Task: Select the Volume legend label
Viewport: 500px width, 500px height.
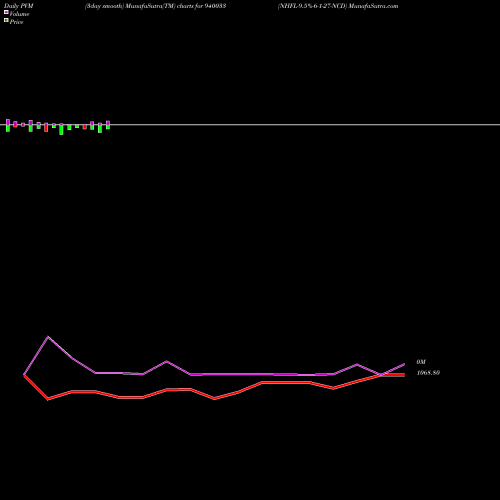Action: pyautogui.click(x=19, y=14)
